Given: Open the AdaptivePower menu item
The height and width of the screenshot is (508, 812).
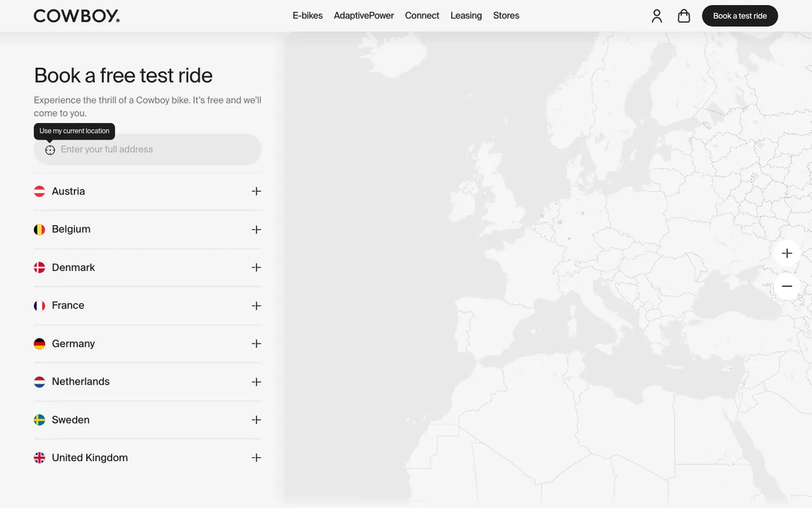Looking at the screenshot, I should click(364, 16).
